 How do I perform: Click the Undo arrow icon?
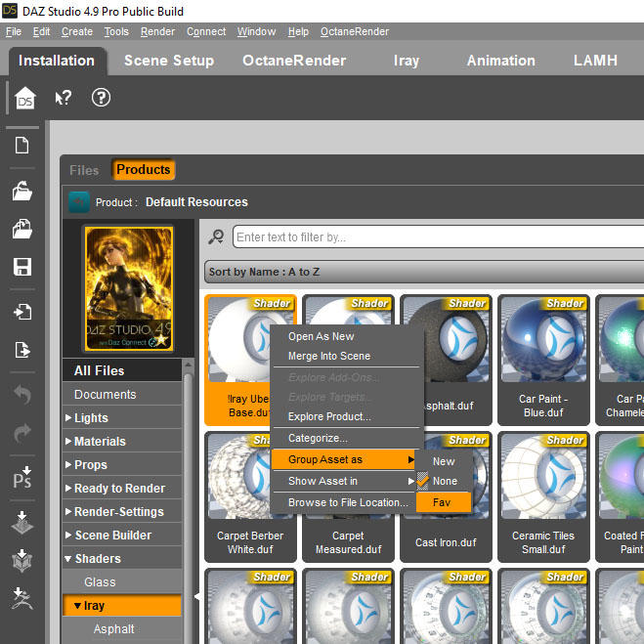(x=22, y=394)
